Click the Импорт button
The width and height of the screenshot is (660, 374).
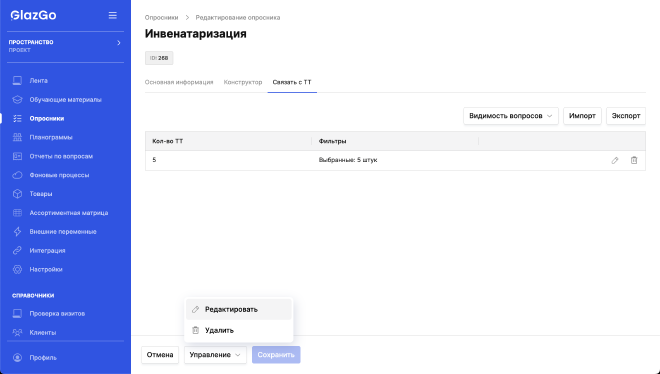coord(582,116)
